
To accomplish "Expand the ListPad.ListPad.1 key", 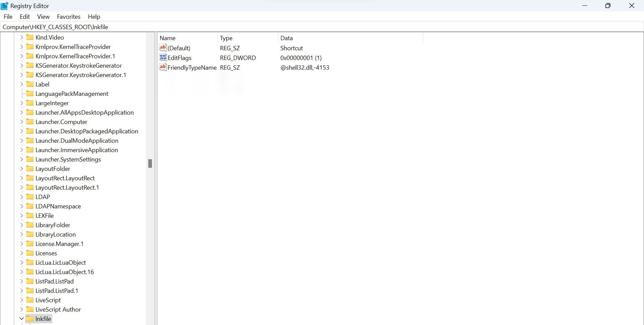I will tap(21, 290).
